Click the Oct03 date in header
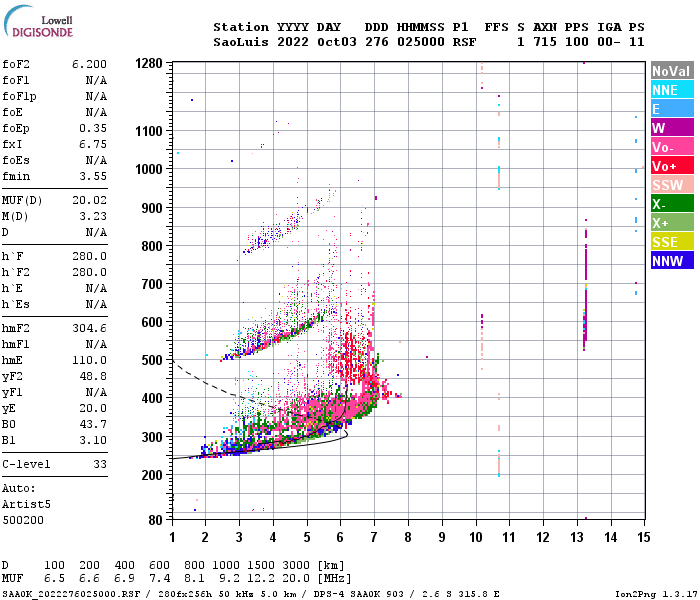The width and height of the screenshot is (700, 600). (x=337, y=42)
